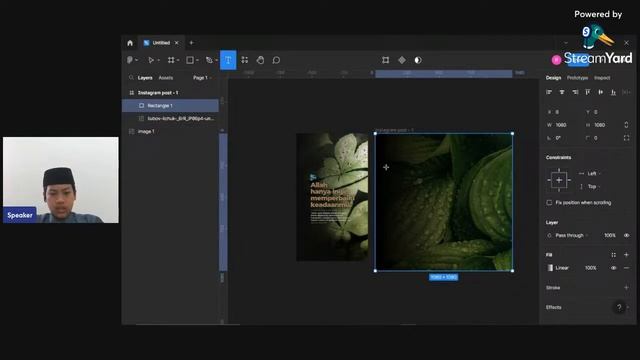The height and width of the screenshot is (360, 640).
Task: Open Frame tool options chevron
Action: (x=178, y=60)
